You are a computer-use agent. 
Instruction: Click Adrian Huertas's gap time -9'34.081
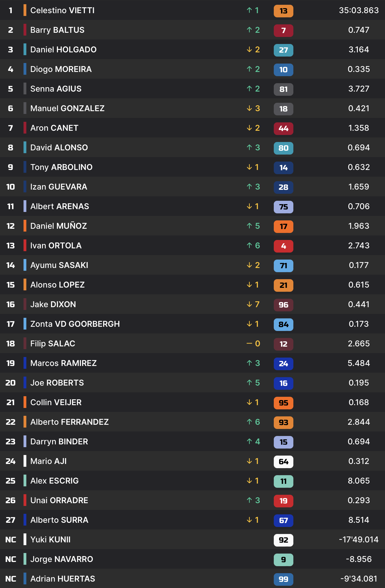[x=359, y=579]
